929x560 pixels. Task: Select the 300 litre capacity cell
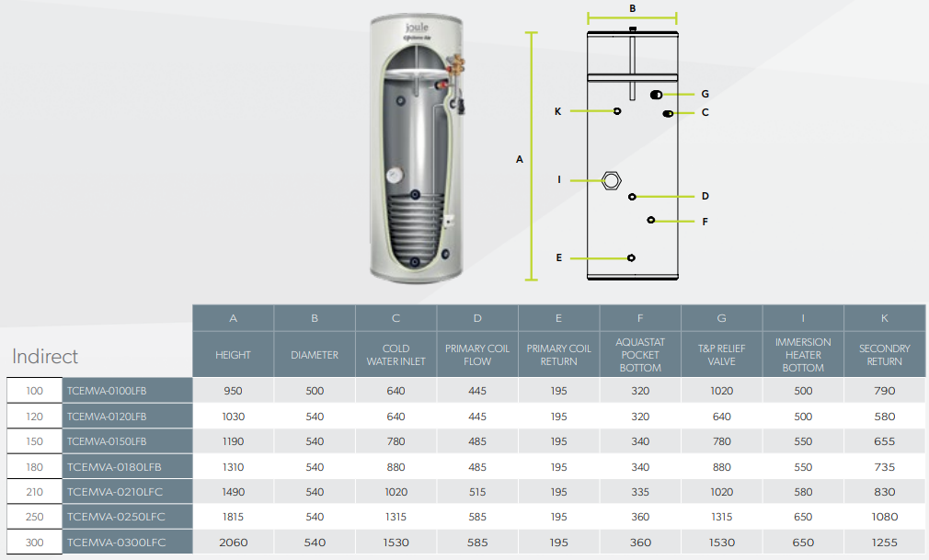pos(33,542)
